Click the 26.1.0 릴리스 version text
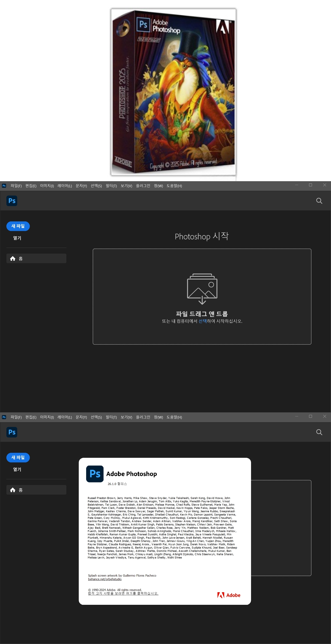 pyautogui.click(x=117, y=484)
